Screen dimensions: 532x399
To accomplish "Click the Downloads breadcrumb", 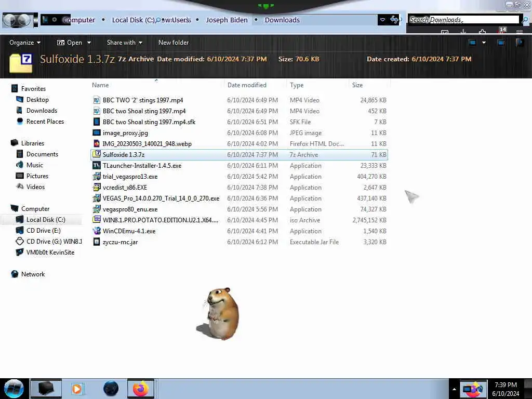I will (282, 20).
